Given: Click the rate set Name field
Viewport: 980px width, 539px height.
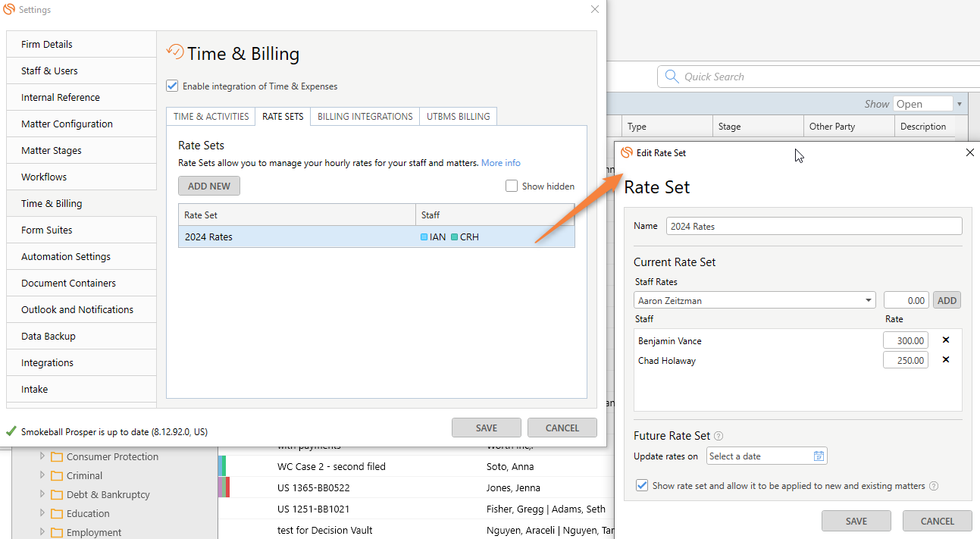Looking at the screenshot, I should [814, 226].
